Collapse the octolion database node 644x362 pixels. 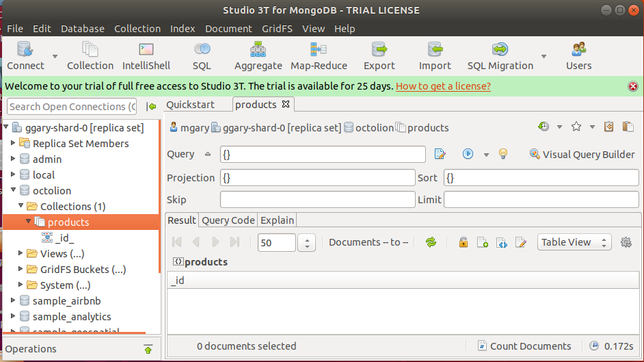point(13,190)
